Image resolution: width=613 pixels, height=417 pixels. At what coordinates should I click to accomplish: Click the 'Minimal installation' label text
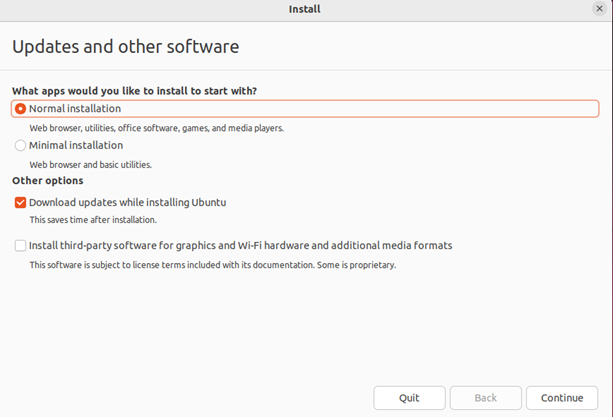(x=76, y=146)
